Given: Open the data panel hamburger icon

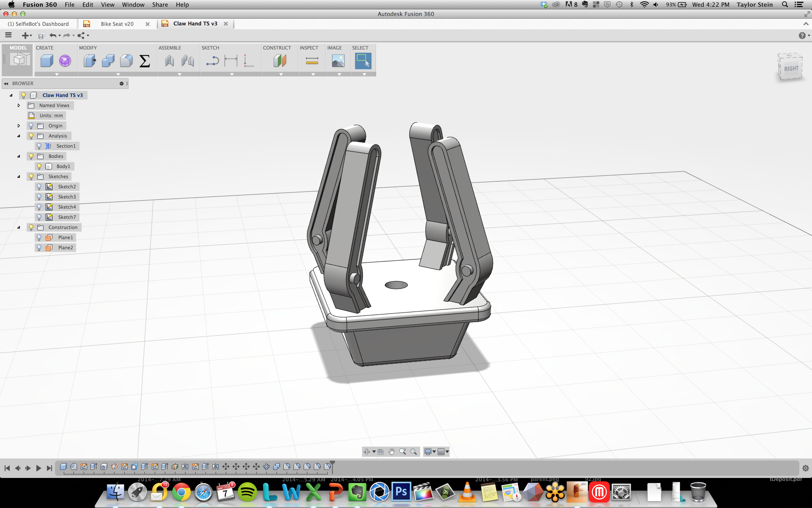Looking at the screenshot, I should (8, 35).
